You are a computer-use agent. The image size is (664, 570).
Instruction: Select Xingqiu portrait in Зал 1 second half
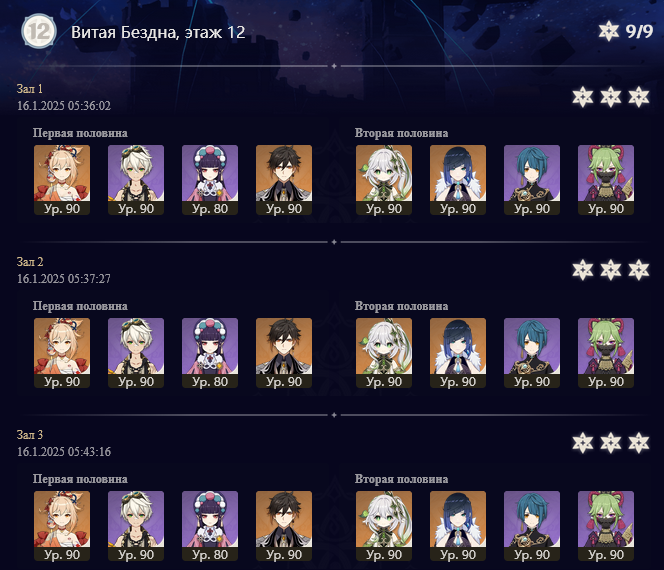(532, 180)
